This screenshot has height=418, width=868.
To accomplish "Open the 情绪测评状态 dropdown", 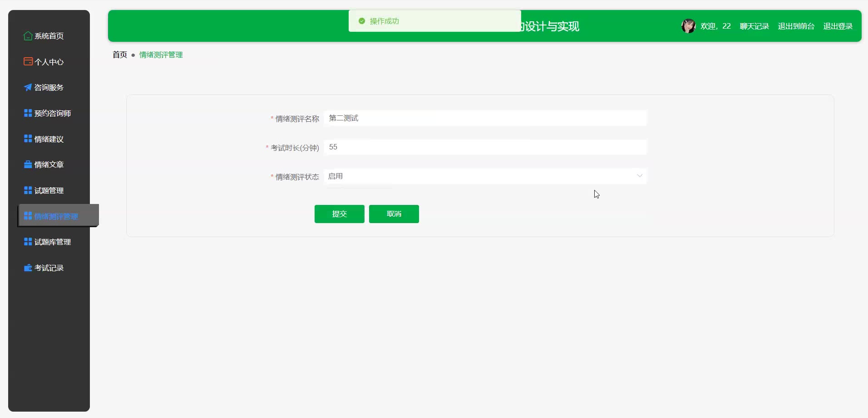I will [x=485, y=176].
